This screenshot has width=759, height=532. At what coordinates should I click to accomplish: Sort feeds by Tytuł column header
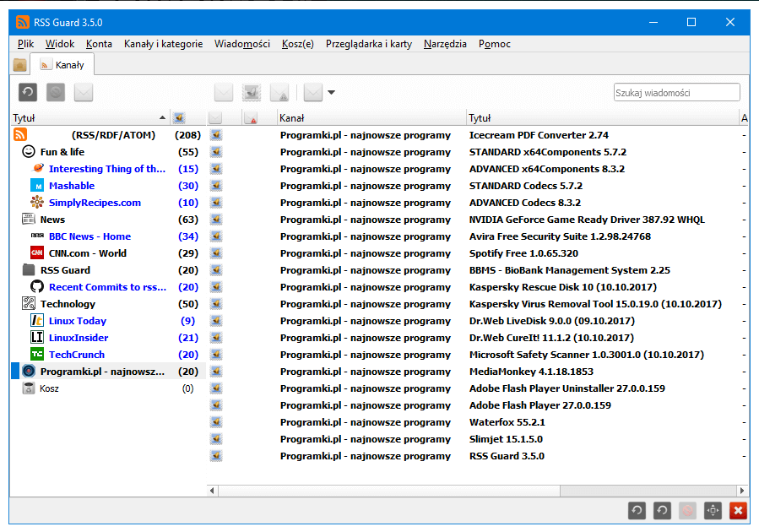[89, 117]
